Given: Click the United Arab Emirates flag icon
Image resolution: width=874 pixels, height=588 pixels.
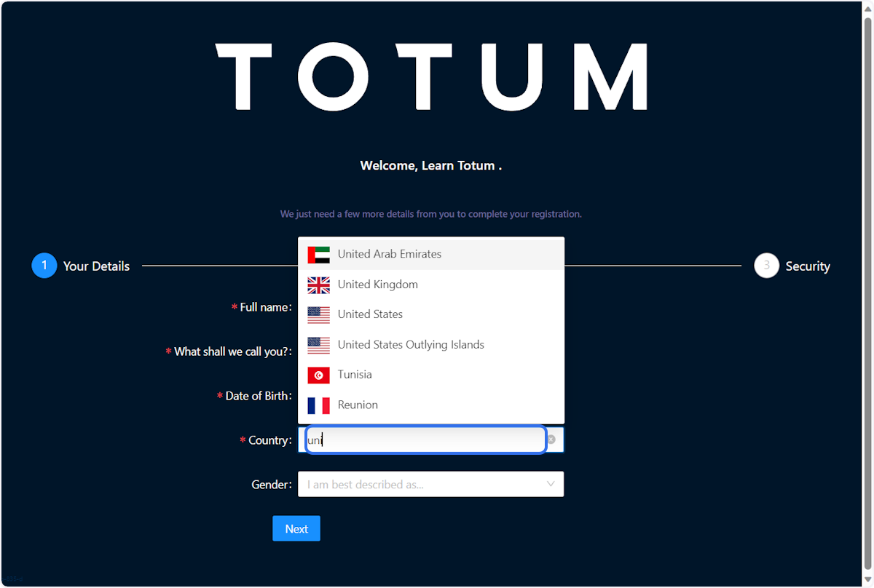Looking at the screenshot, I should 318,254.
